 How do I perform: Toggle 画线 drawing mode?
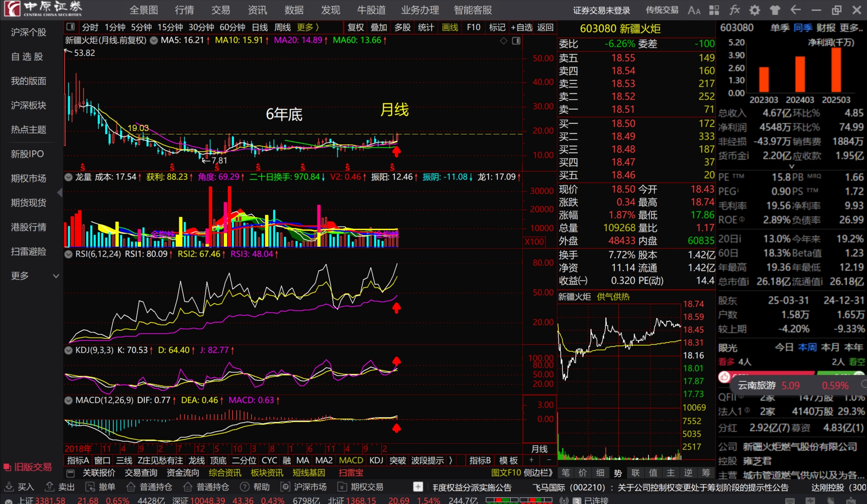[x=450, y=28]
